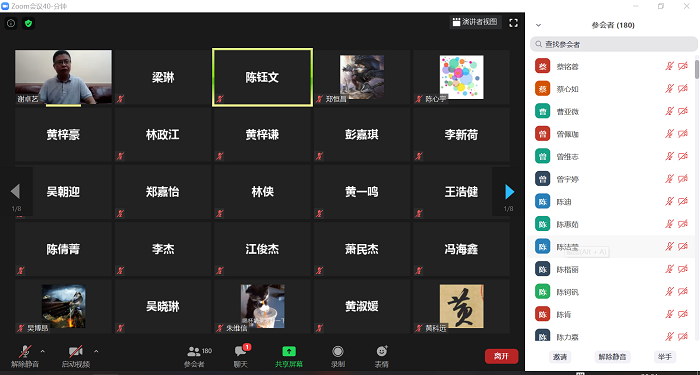Unmute your microphone with 解除静音 toolbar
The height and width of the screenshot is (375, 700).
pyautogui.click(x=25, y=357)
